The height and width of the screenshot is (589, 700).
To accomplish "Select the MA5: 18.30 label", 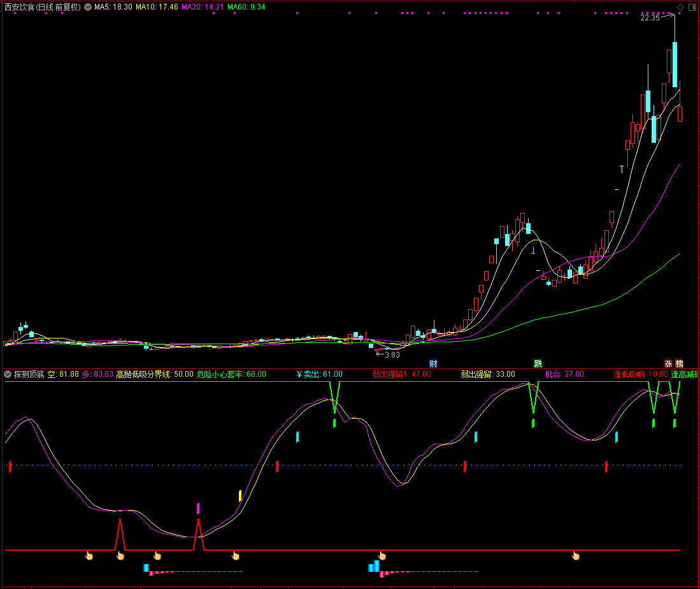I will [113, 7].
